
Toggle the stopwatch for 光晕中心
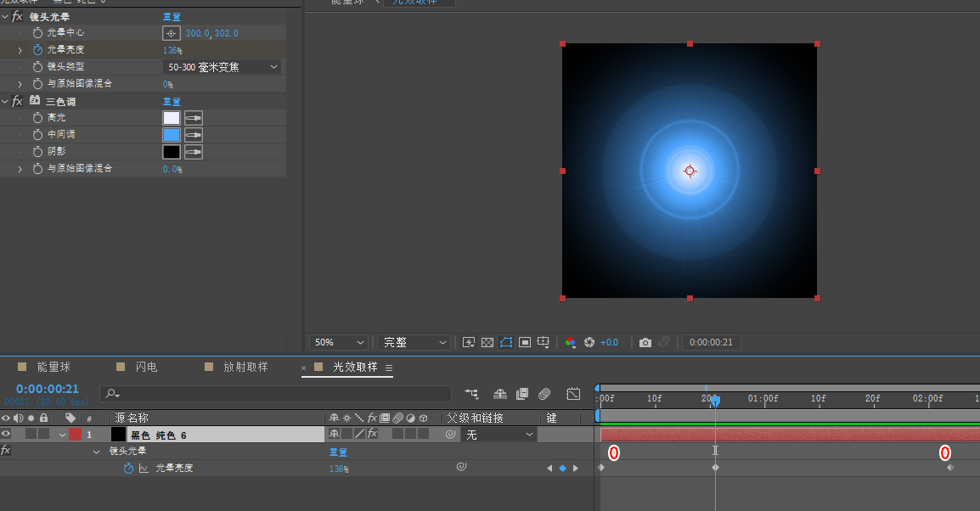[x=37, y=32]
